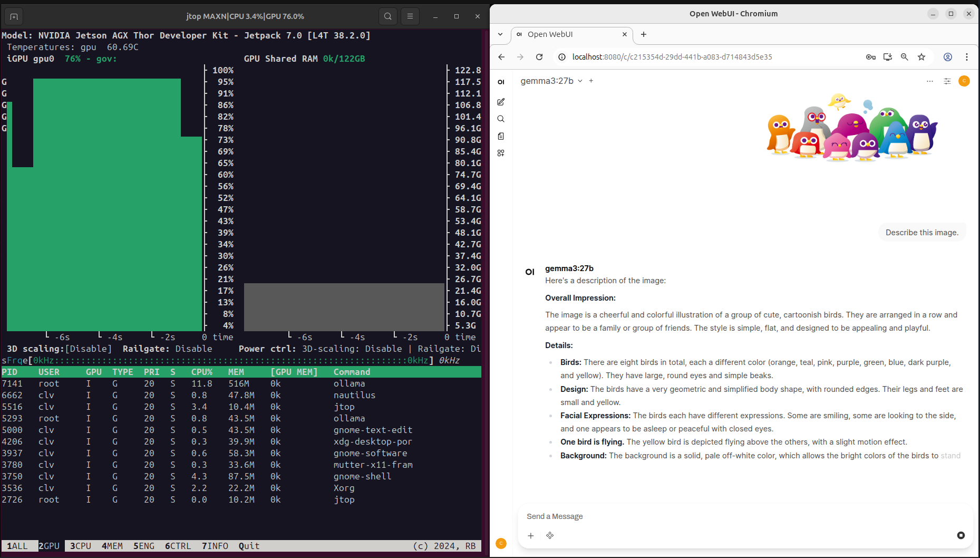Switch to the 4MEM tab in jtop
The width and height of the screenshot is (980, 558).
112,546
